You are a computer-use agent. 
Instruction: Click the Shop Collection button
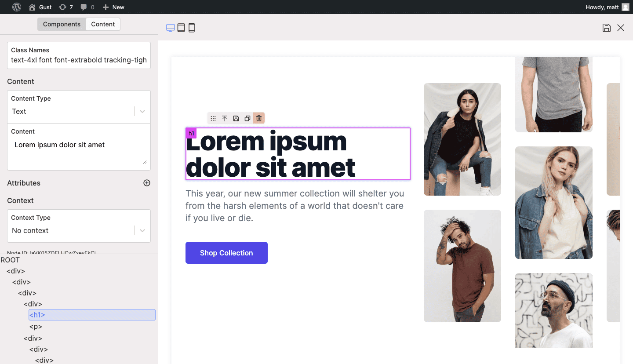226,253
